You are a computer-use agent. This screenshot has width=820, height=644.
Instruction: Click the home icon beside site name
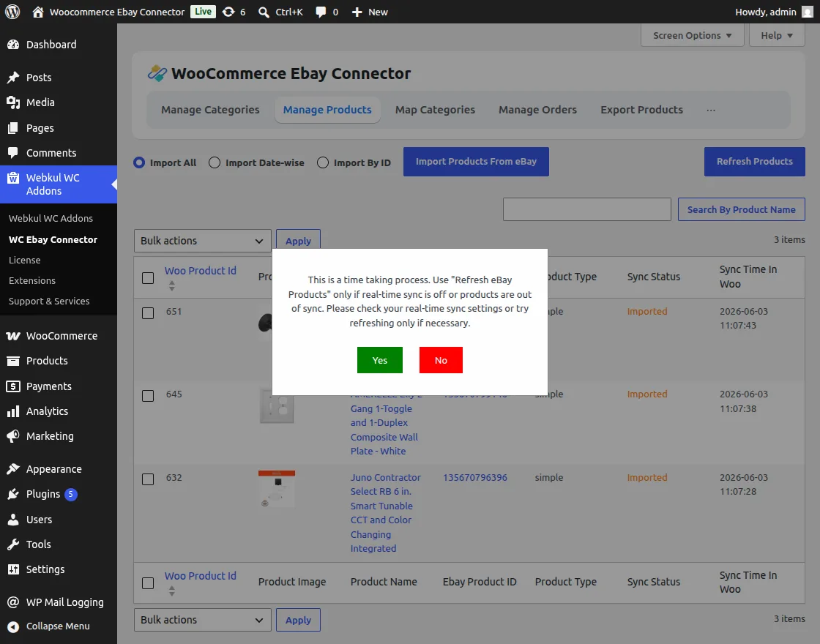pos(37,12)
